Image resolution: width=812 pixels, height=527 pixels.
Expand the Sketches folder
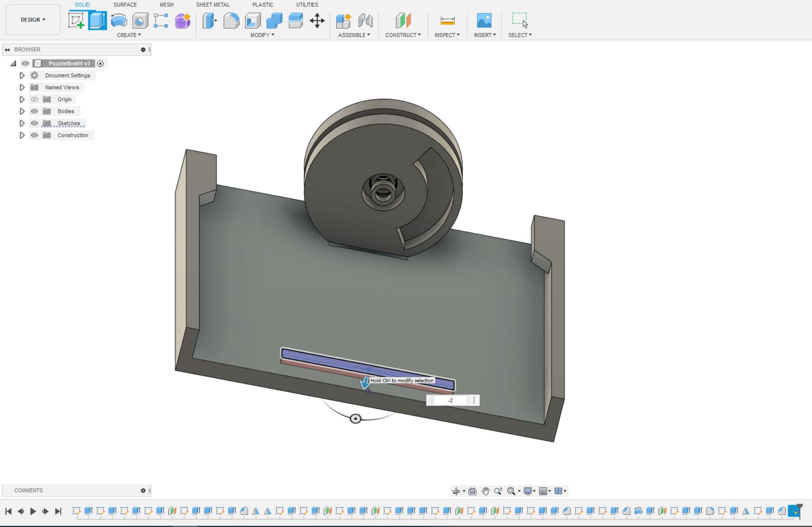click(22, 123)
